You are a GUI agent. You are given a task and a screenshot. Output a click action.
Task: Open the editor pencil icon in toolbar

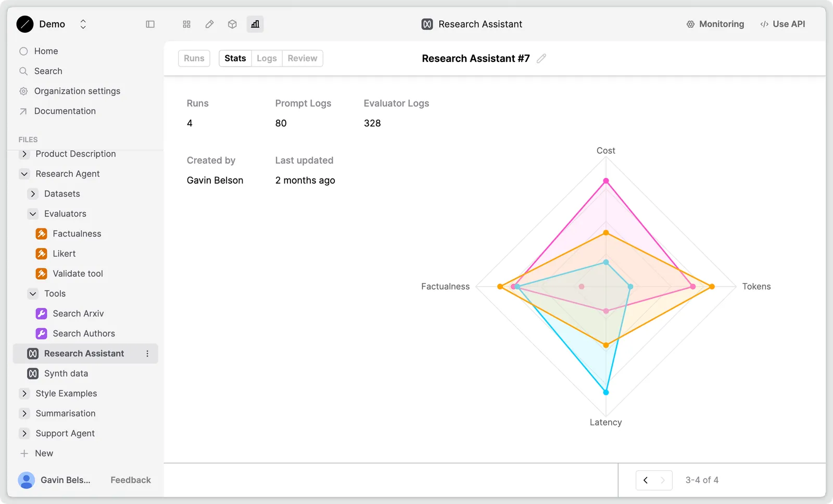click(209, 24)
